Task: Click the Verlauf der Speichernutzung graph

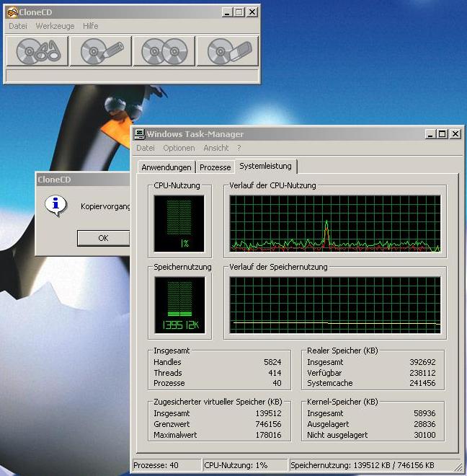Action: pos(335,305)
